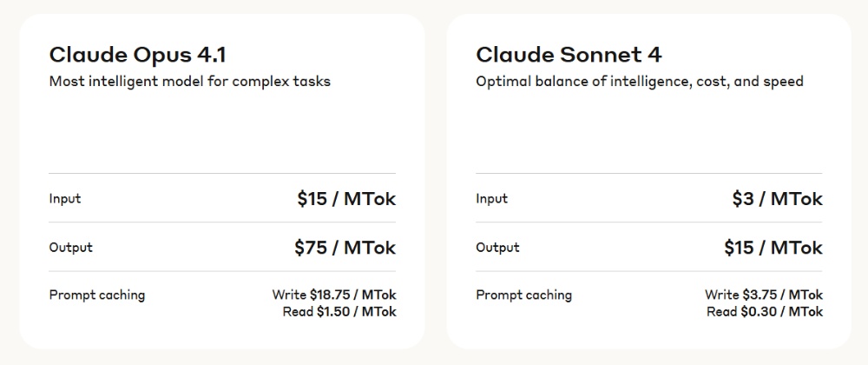The width and height of the screenshot is (868, 365).
Task: Select the Claude Sonnet 4 pricing card
Action: 648,130
